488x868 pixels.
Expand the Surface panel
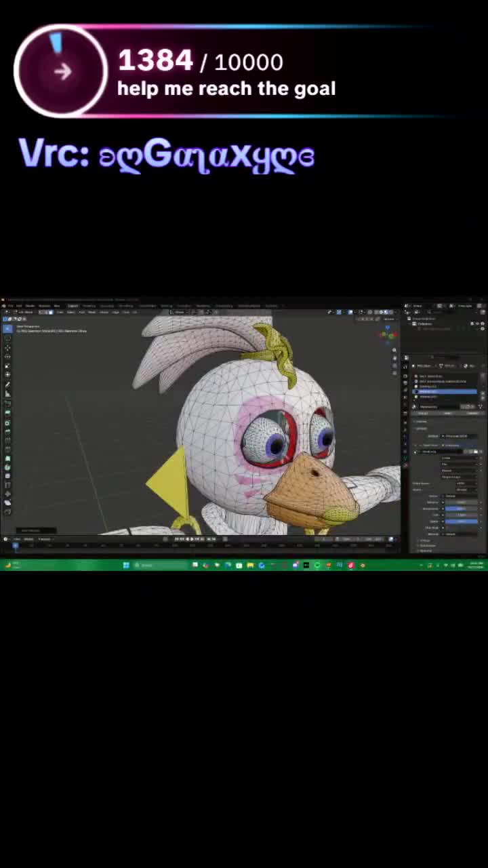click(420, 429)
